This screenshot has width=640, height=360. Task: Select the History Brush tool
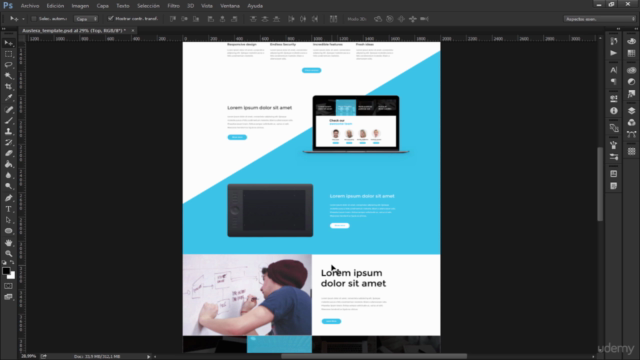tap(8, 142)
